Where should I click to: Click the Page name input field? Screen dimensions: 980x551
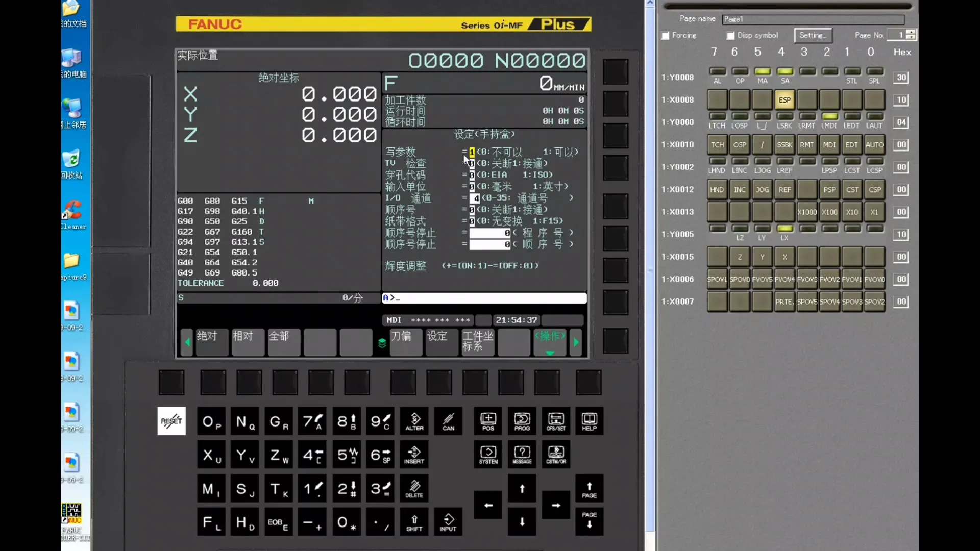pos(813,19)
